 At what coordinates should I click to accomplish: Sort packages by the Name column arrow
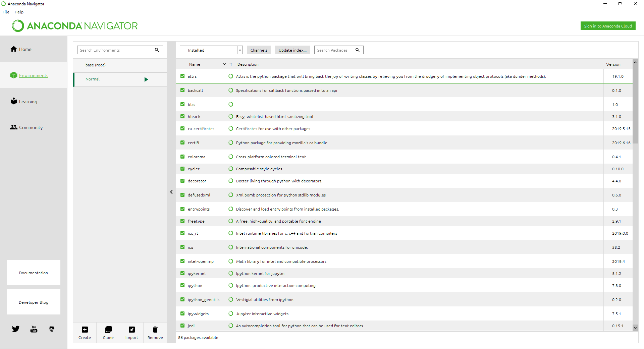(224, 64)
